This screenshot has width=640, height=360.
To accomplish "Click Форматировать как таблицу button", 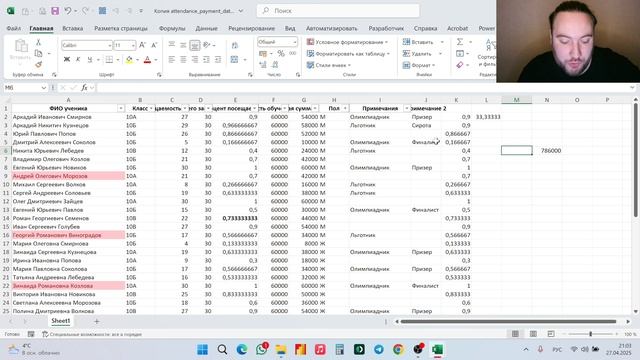I will [348, 54].
